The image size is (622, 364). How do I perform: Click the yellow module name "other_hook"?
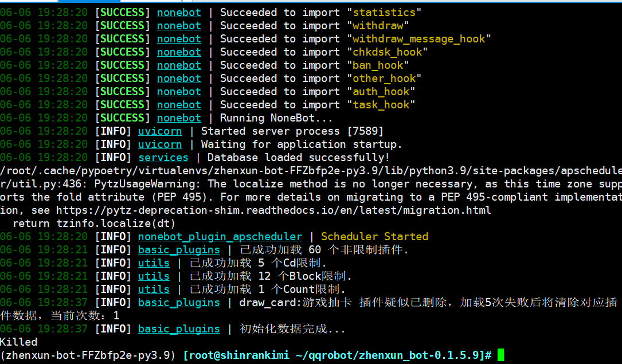[x=384, y=79]
